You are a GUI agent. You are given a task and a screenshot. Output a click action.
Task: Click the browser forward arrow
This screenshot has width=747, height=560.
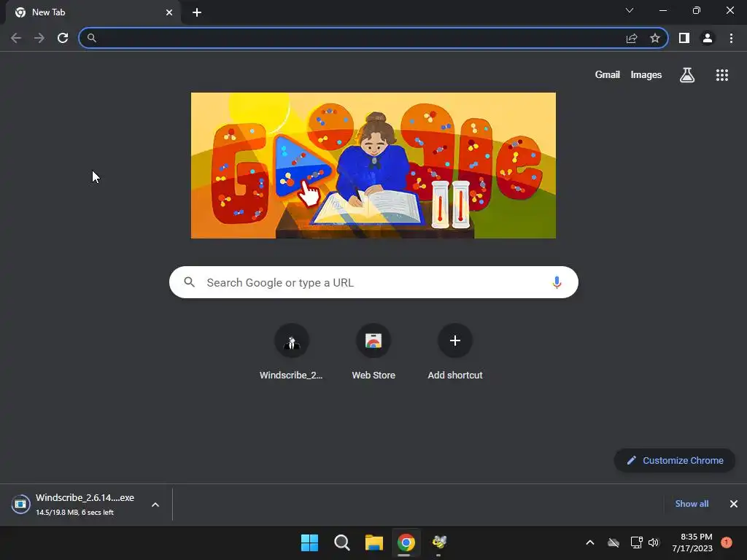point(39,38)
